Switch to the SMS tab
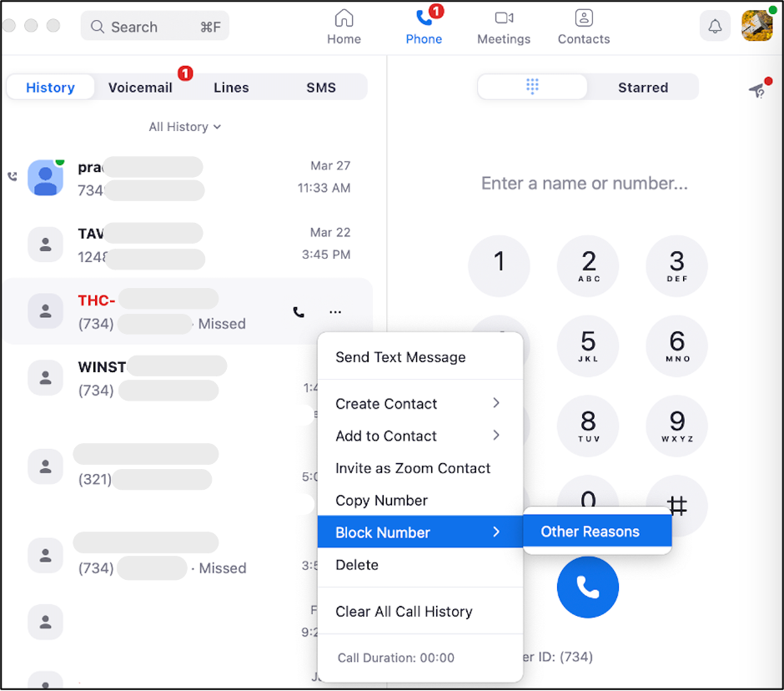Screen dimensions: 784x691 click(320, 88)
